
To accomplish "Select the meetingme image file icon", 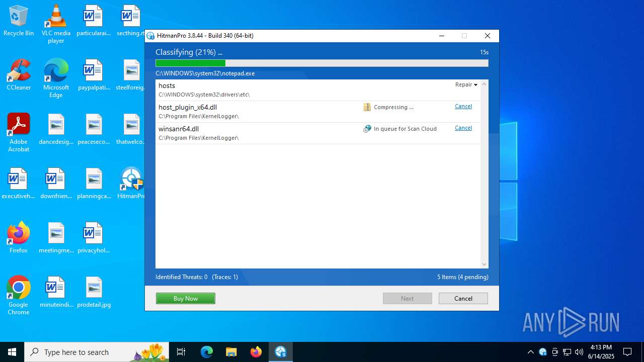I will [x=56, y=238].
